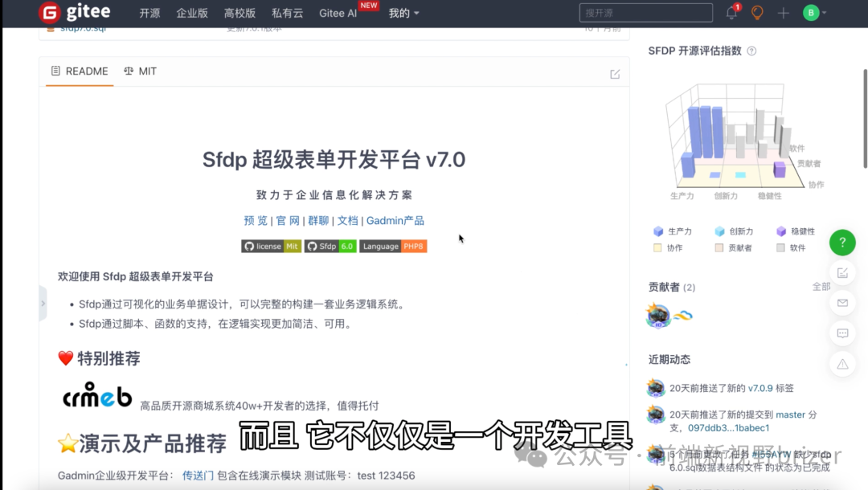Open the 预览 preview link
This screenshot has width=868, height=490.
coord(255,220)
